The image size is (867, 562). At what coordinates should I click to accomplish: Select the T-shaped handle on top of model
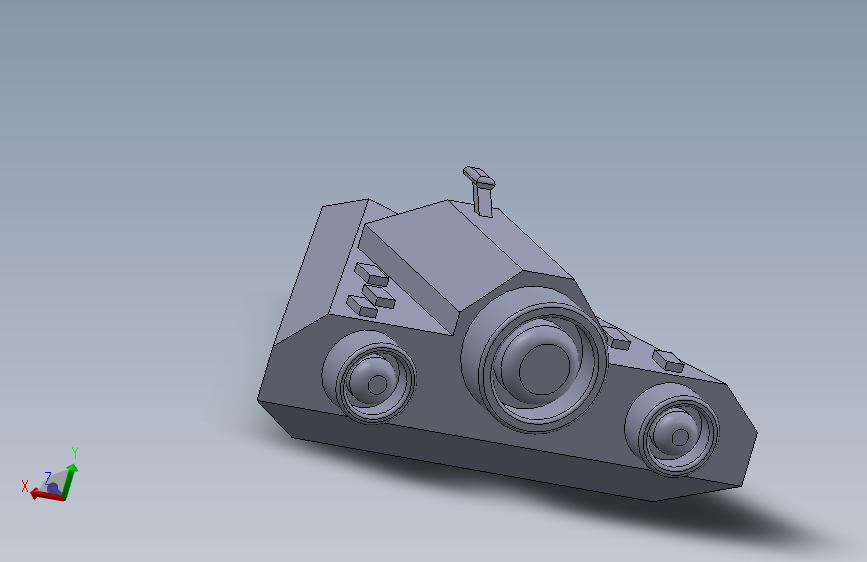click(x=480, y=191)
